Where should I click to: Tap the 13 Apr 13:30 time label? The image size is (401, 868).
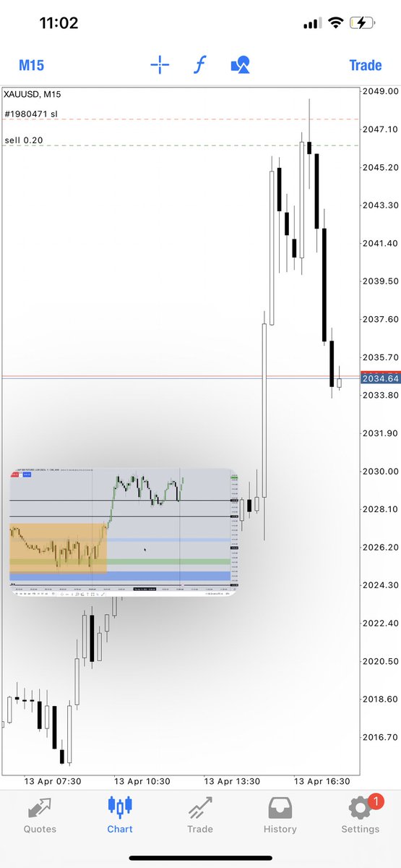coord(232,781)
